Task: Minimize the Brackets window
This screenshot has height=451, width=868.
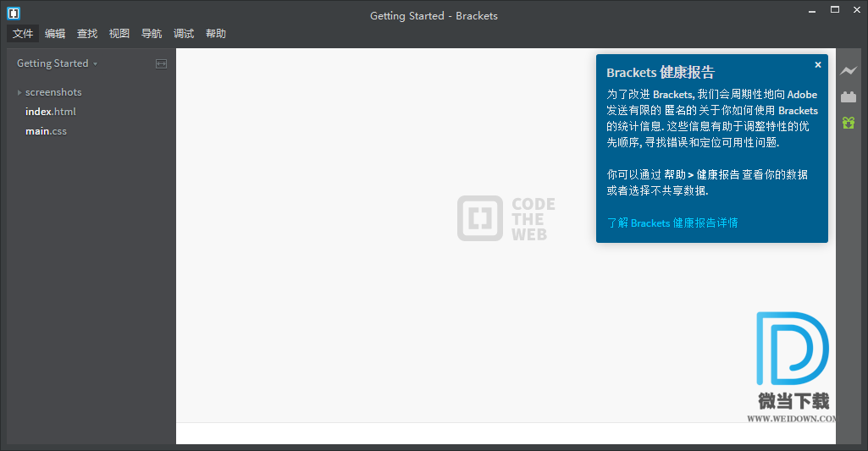Action: pyautogui.click(x=812, y=10)
